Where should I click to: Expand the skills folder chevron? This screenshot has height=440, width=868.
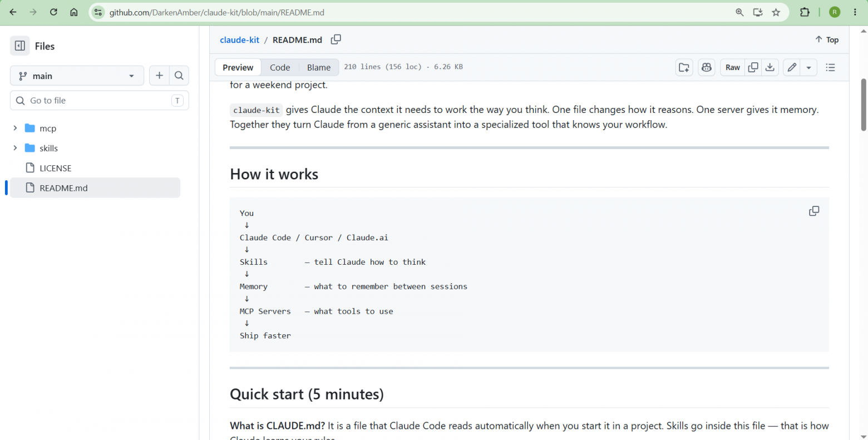15,148
